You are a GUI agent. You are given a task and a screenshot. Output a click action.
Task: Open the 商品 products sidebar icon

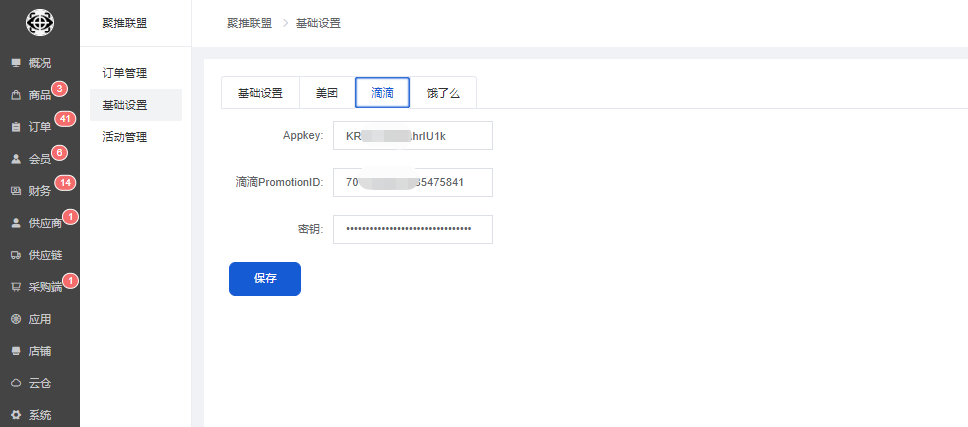point(16,95)
